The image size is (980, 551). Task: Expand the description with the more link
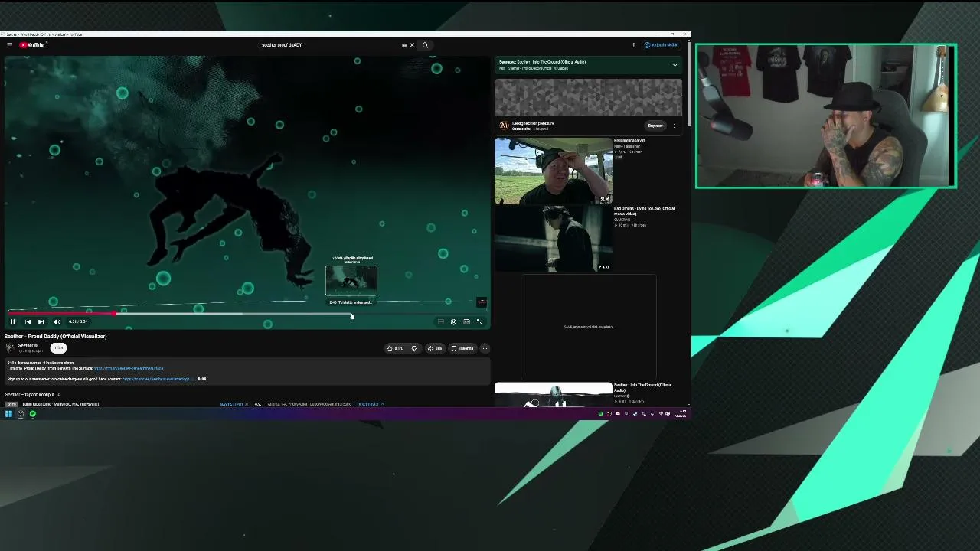(x=201, y=379)
